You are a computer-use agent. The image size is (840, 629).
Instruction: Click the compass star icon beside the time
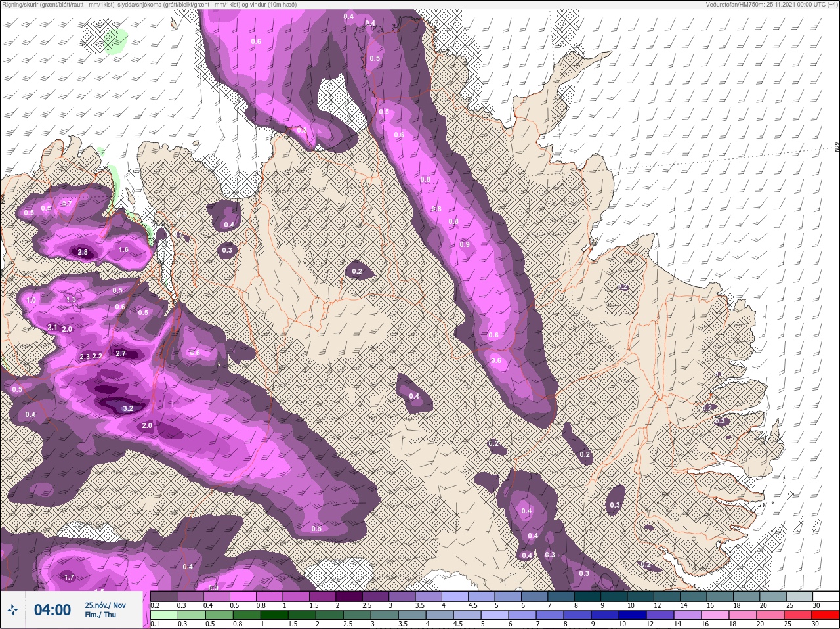(12, 610)
